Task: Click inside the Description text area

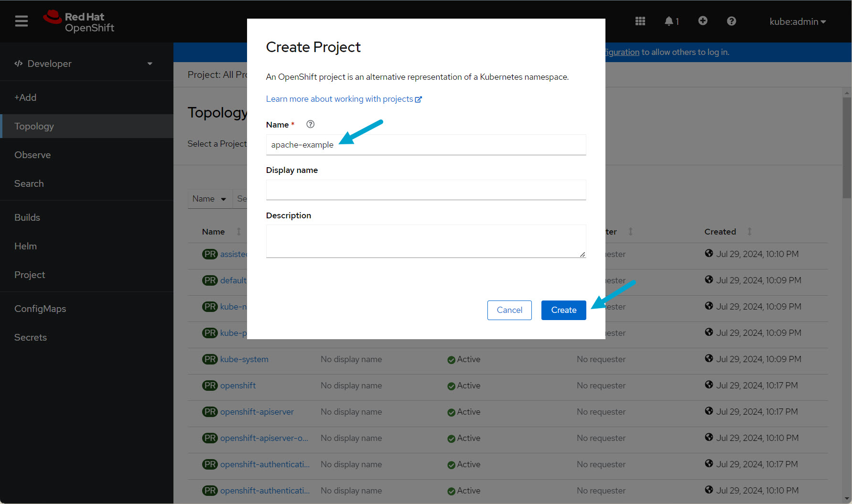Action: 426,241
